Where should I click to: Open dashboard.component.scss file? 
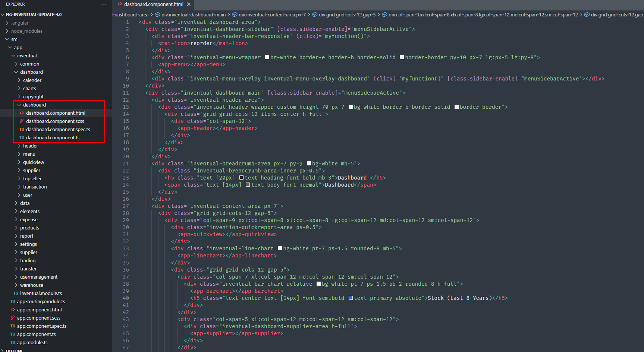tap(56, 121)
